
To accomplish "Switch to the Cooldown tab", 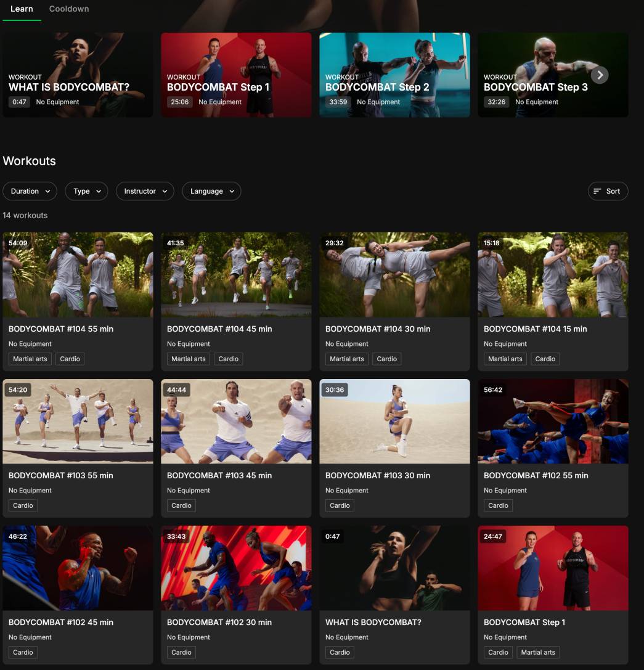I will [68, 9].
